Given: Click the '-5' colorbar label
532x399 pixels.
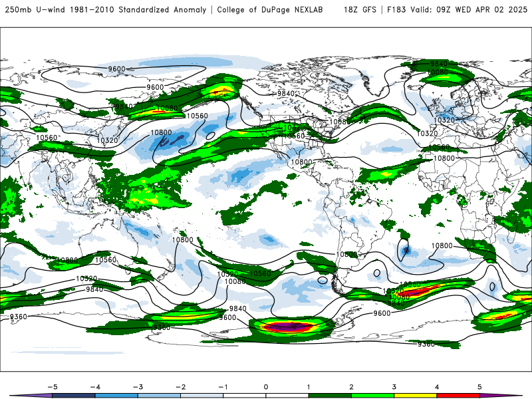Looking at the screenshot, I should click(x=53, y=387).
